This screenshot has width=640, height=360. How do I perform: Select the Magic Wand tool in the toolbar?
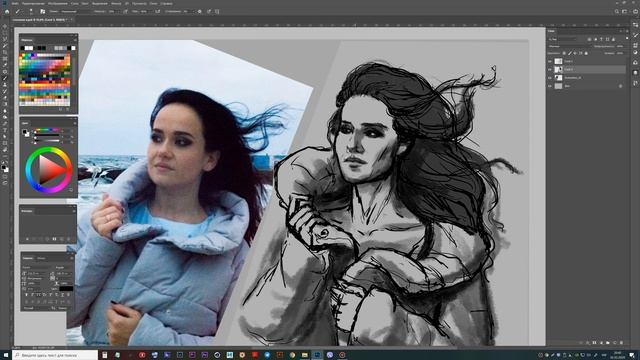[x=4, y=45]
